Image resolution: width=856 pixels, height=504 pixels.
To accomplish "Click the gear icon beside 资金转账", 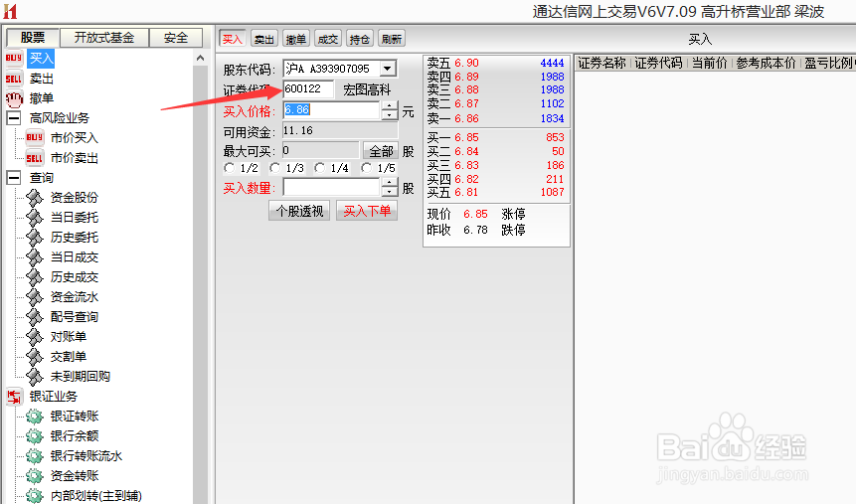I will coord(35,476).
